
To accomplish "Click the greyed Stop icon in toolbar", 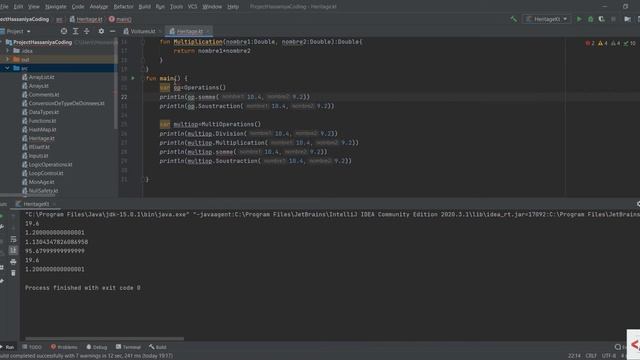I will click(613, 19).
